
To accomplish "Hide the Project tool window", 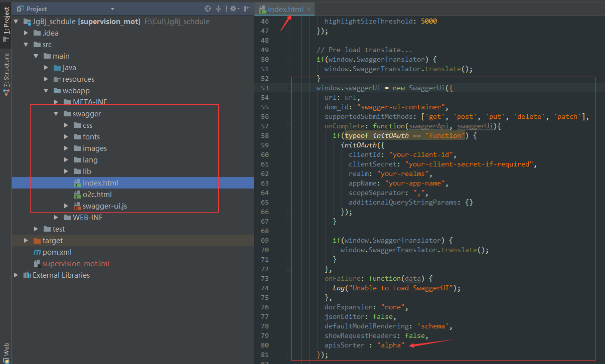I will point(246,9).
